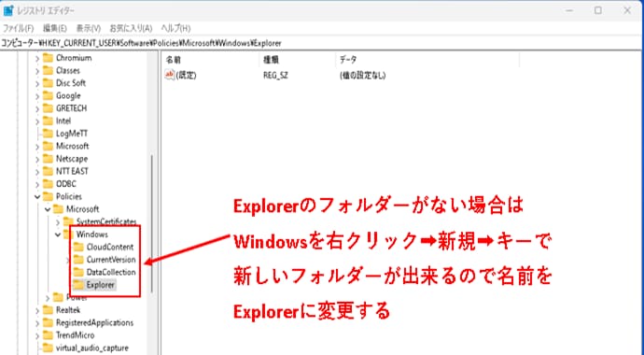Select the DataCollection folder icon
The image size is (644, 355).
tap(78, 272)
